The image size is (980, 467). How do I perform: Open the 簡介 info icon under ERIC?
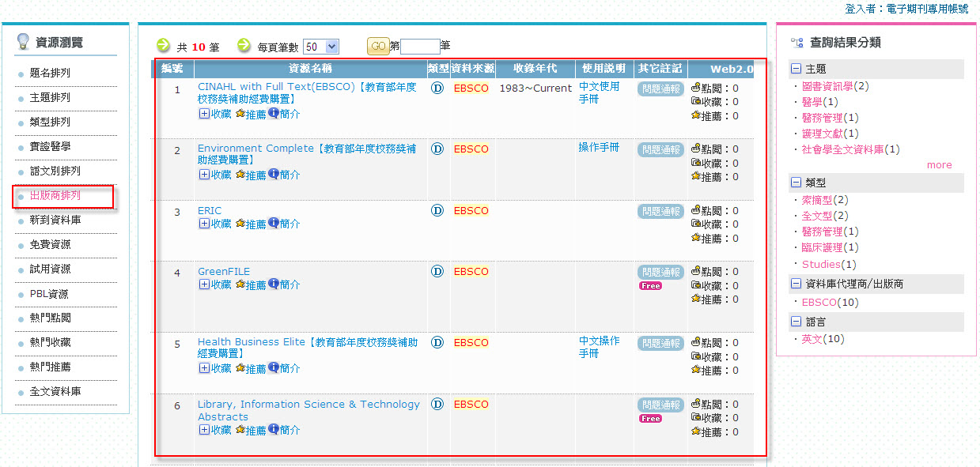274,223
